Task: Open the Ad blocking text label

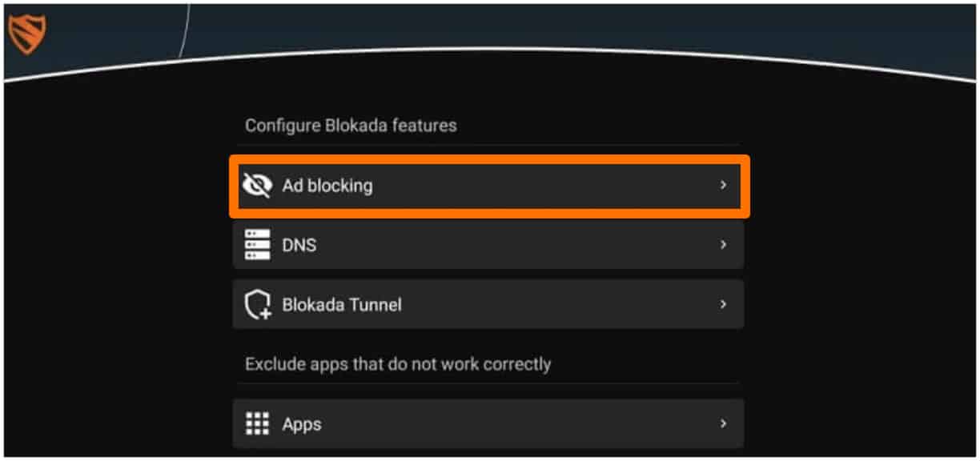Action: (x=327, y=186)
